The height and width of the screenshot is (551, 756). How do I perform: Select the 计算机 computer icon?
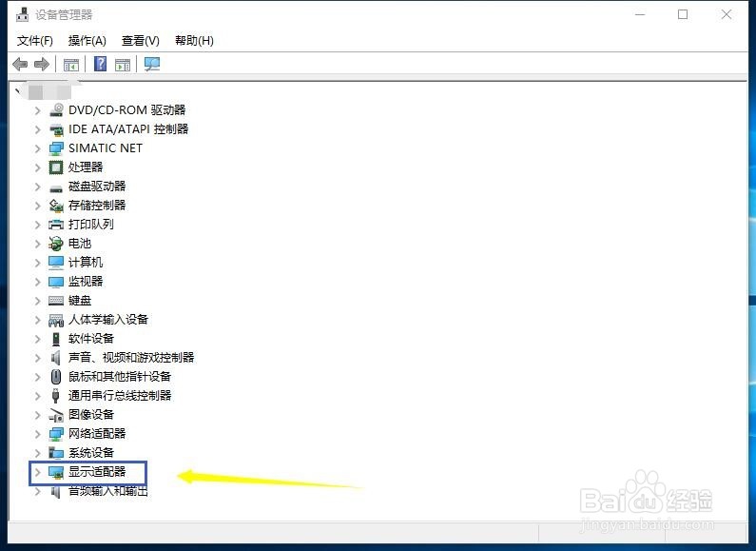coord(56,263)
